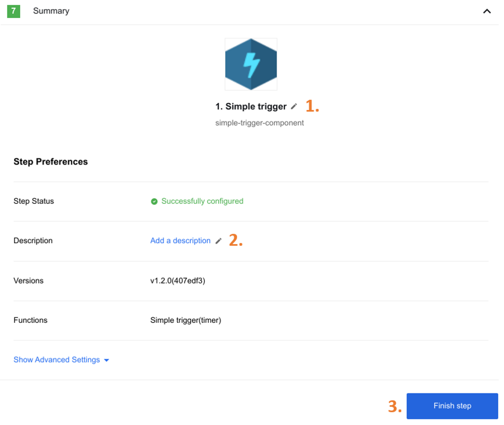The width and height of the screenshot is (504, 425).
Task: Click the Functions label
Action: point(30,320)
